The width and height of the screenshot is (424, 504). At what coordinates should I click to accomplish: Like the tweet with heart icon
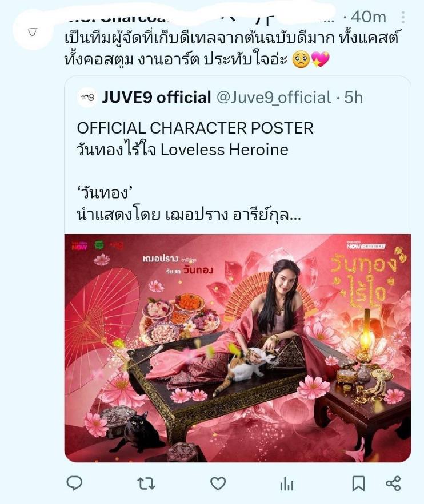click(218, 483)
